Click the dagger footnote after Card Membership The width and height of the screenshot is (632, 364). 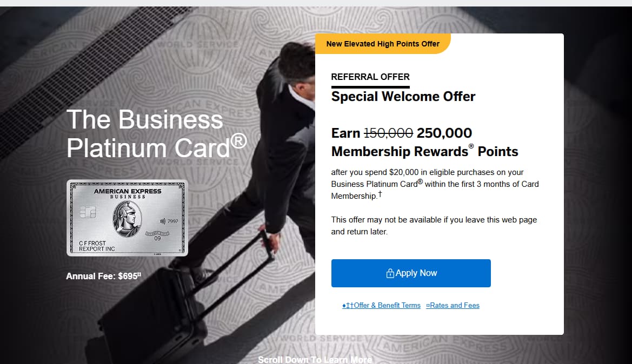pos(380,195)
